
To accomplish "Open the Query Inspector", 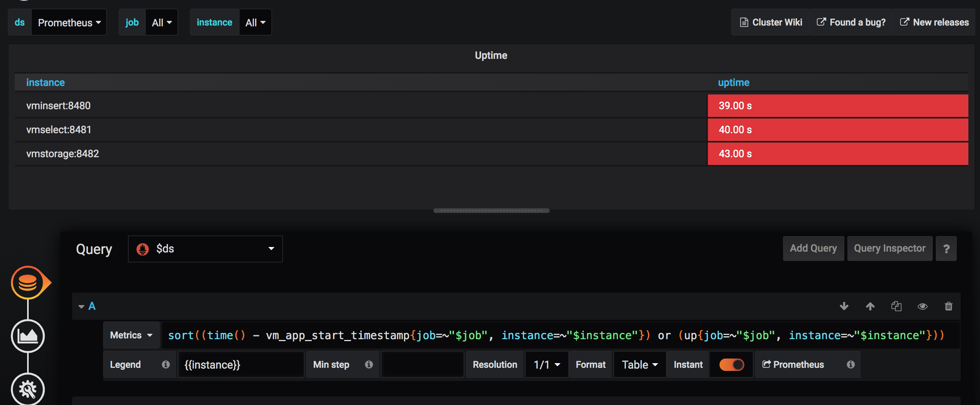I will pos(890,249).
